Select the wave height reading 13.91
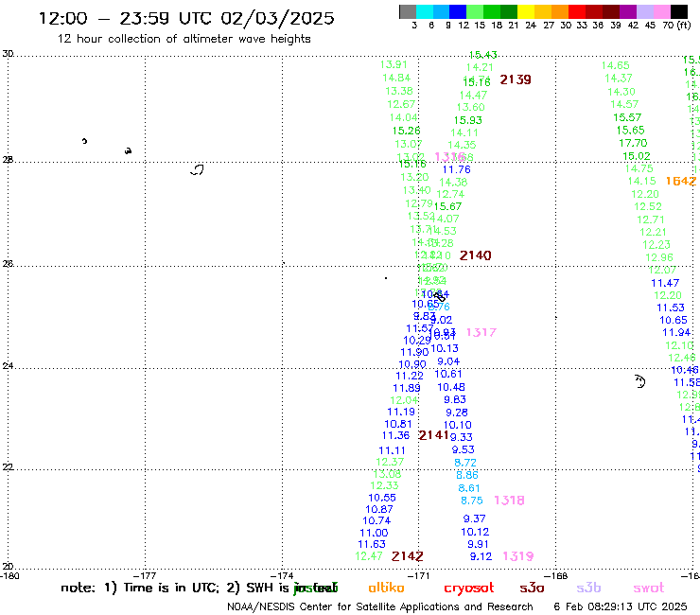Viewport: 700px width, 615px height. [x=394, y=64]
